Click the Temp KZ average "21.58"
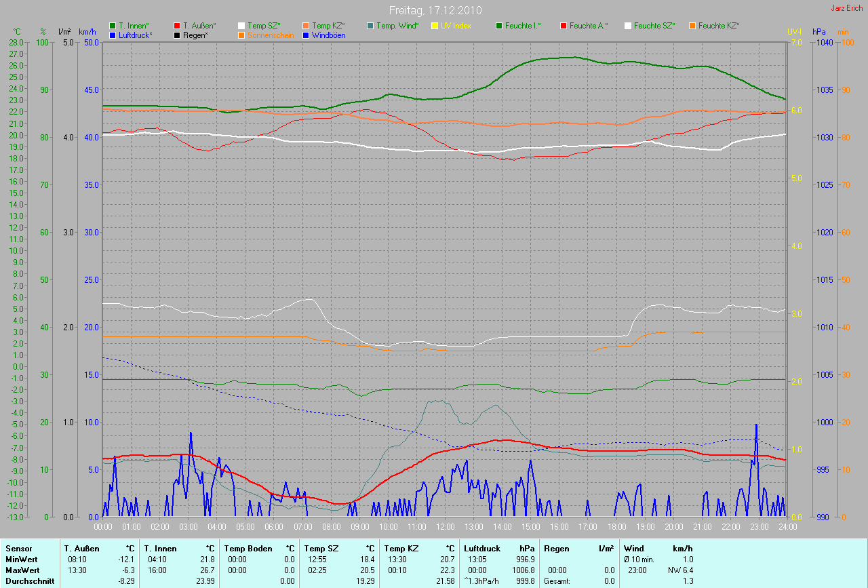Image resolution: width=868 pixels, height=588 pixels. (x=445, y=581)
